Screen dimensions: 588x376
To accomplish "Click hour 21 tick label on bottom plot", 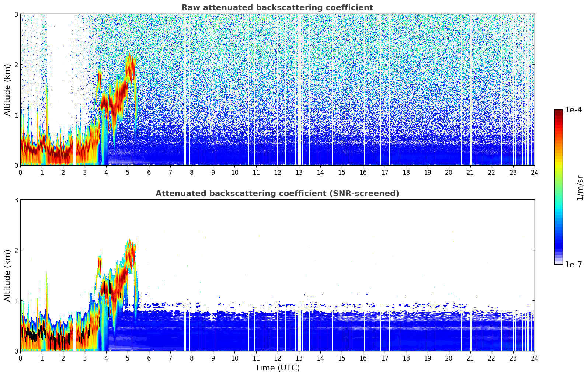I will tap(470, 358).
